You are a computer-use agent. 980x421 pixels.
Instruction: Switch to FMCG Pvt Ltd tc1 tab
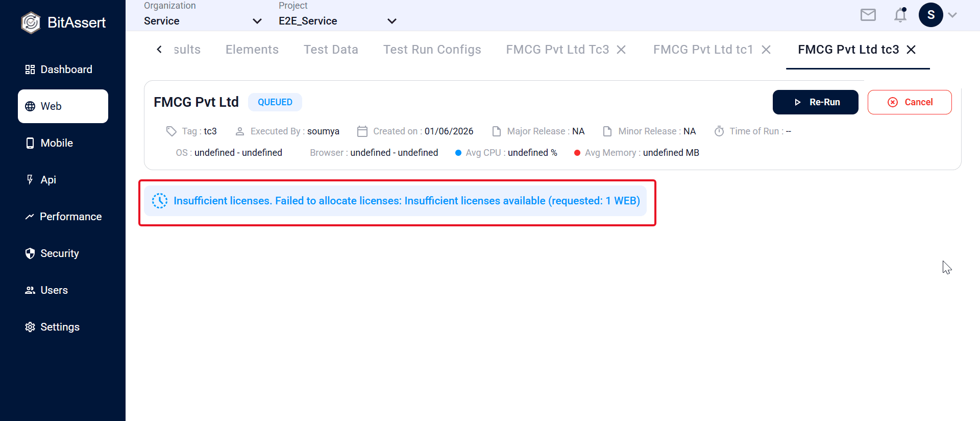click(703, 50)
